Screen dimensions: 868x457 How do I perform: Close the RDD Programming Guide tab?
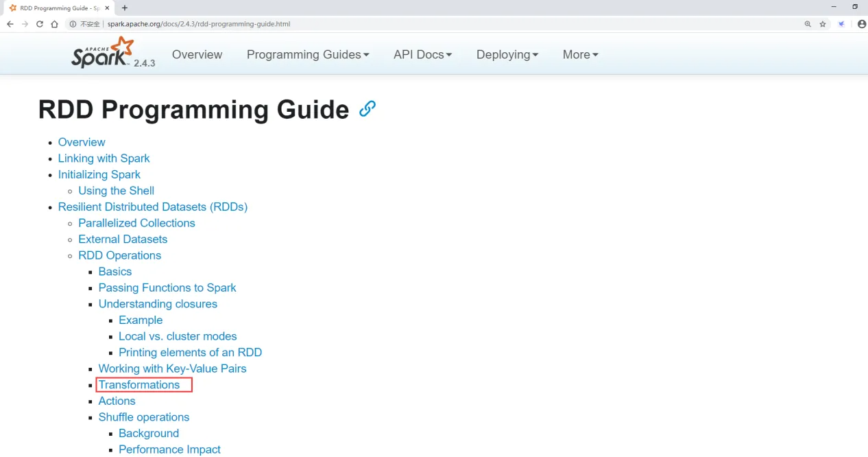(x=107, y=8)
